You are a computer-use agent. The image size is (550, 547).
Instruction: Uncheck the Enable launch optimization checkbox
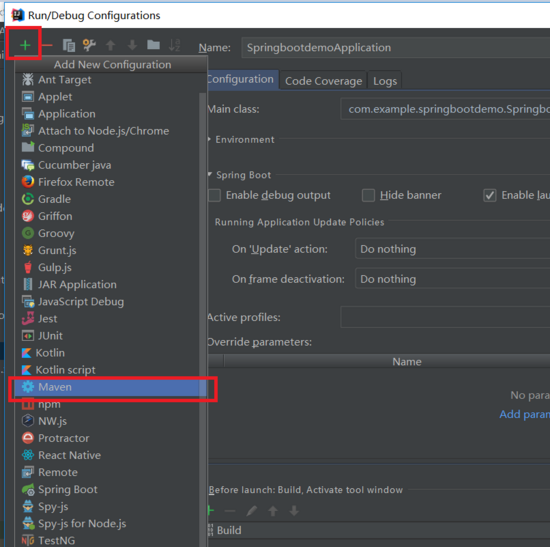tap(490, 195)
